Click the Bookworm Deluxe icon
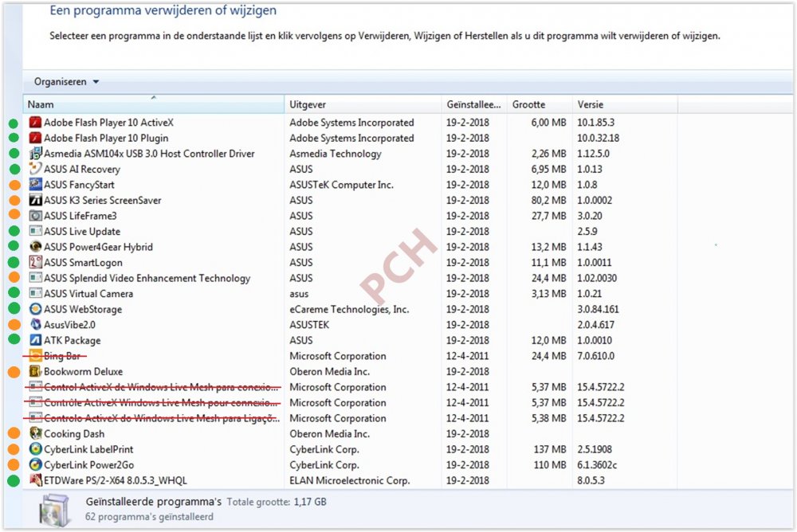The width and height of the screenshot is (797, 532). [35, 371]
